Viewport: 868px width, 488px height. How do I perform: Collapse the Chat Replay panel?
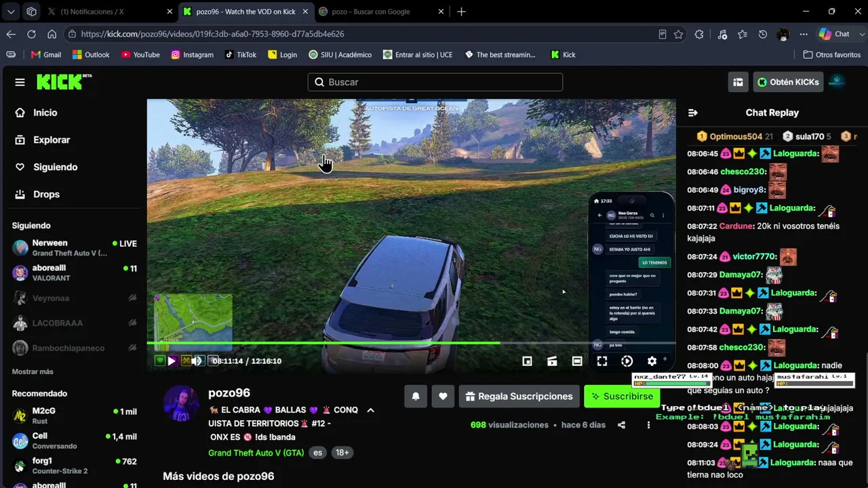693,113
